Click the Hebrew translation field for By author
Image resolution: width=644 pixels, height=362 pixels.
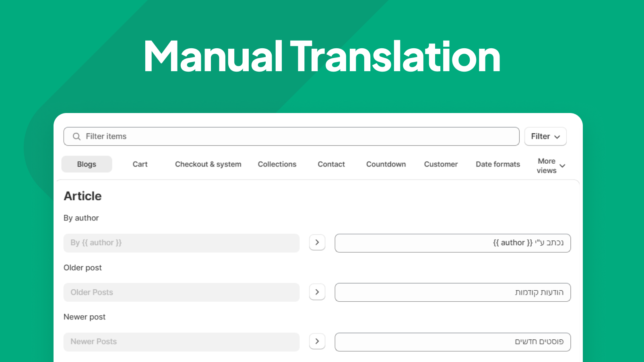(452, 243)
